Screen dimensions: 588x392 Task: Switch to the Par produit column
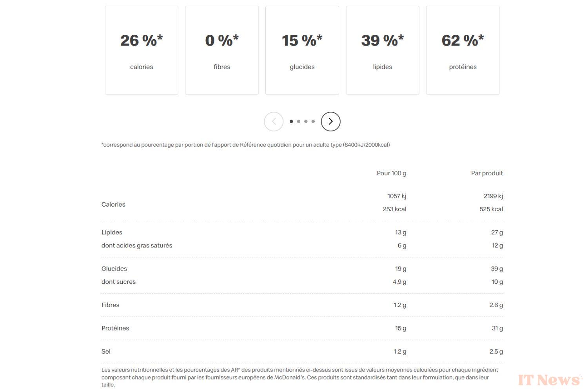coord(487,173)
